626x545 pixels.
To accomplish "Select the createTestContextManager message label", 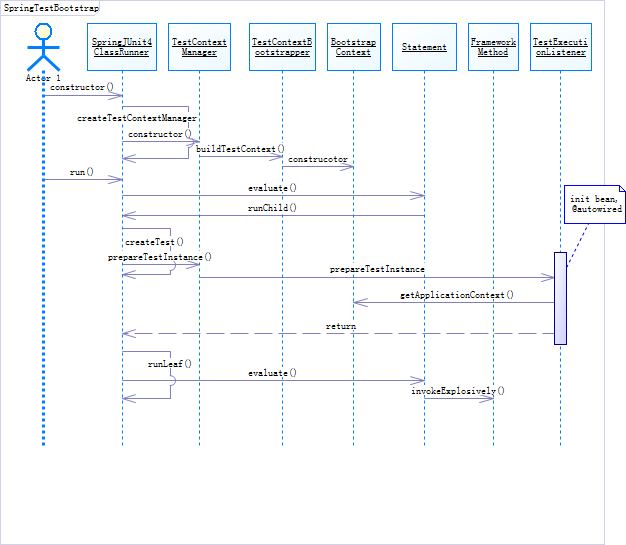I will tap(137, 118).
